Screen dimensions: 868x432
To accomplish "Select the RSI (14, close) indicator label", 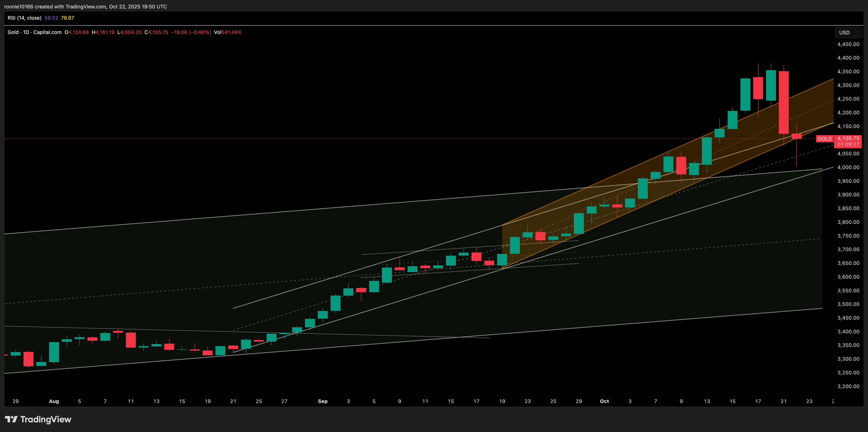I will (25, 18).
